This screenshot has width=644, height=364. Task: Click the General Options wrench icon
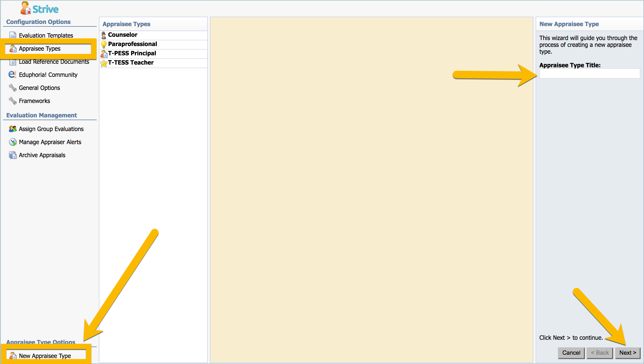click(x=13, y=88)
